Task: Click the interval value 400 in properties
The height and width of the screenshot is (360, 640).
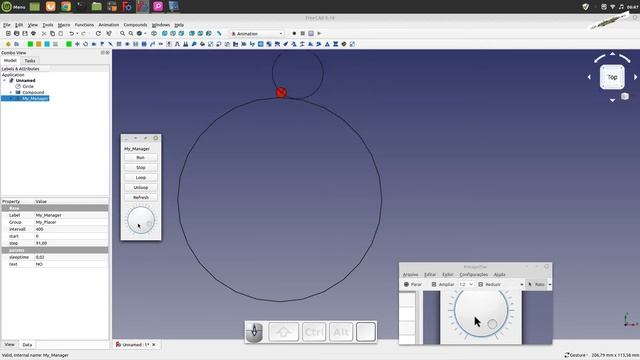Action: coord(71,229)
